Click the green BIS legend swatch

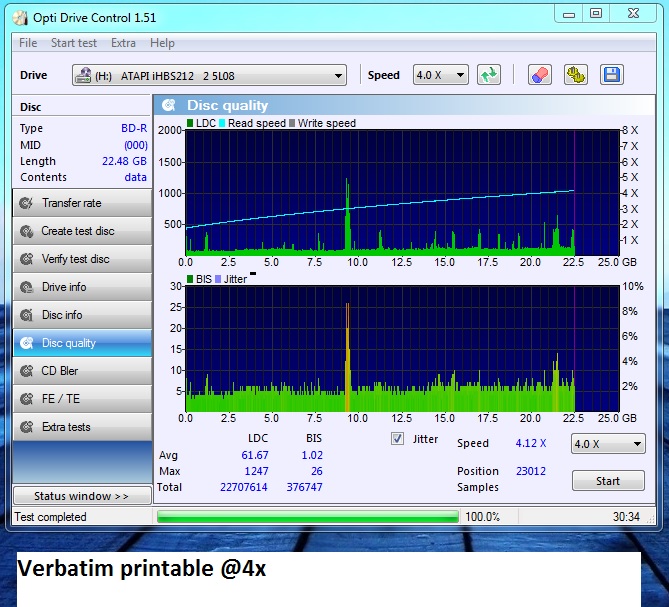click(190, 279)
